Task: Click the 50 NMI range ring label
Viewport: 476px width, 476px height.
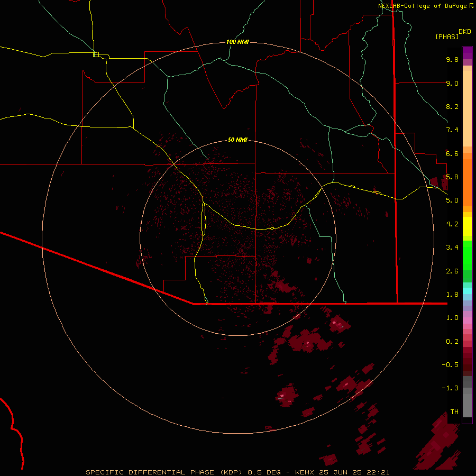Action: click(237, 140)
